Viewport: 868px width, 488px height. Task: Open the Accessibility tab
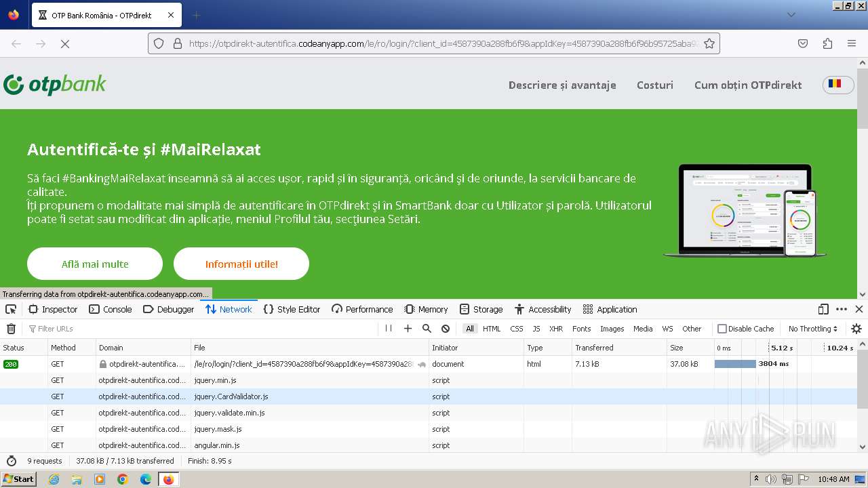542,309
